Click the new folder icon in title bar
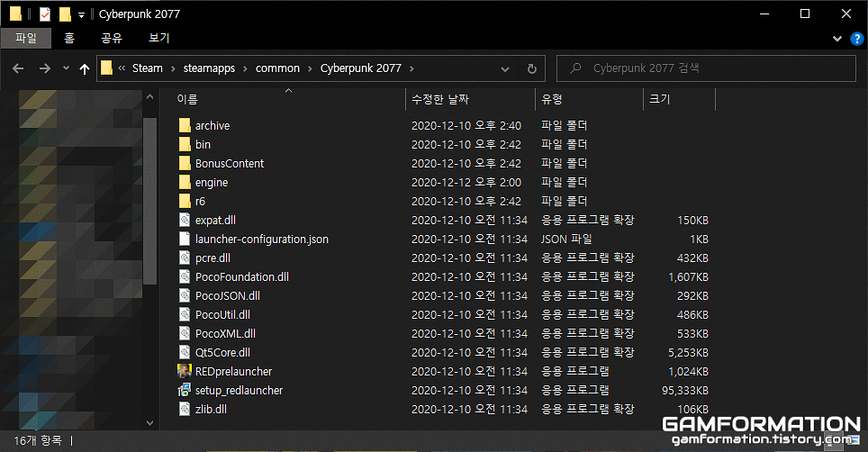The width and height of the screenshot is (868, 452). point(65,14)
